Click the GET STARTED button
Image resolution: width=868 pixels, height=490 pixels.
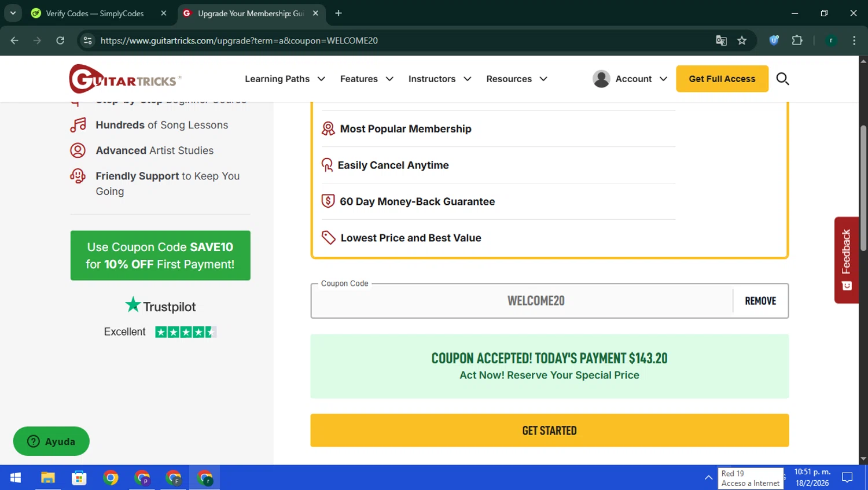[x=550, y=430]
